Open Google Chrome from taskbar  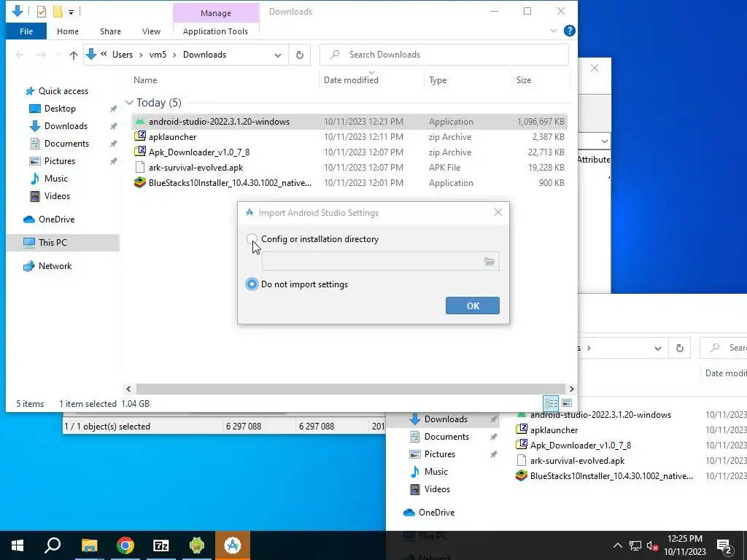(x=125, y=545)
